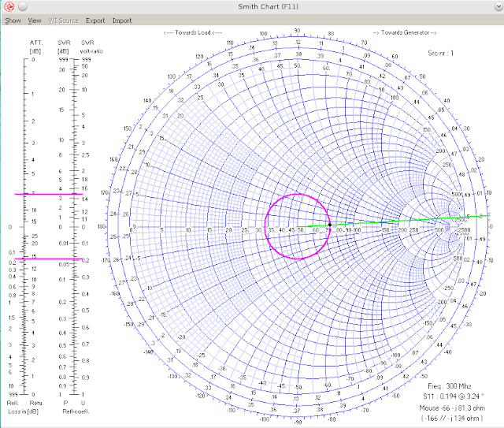This screenshot has width=504, height=428.
Task: Click the red app icon in title bar
Action: 9,6
